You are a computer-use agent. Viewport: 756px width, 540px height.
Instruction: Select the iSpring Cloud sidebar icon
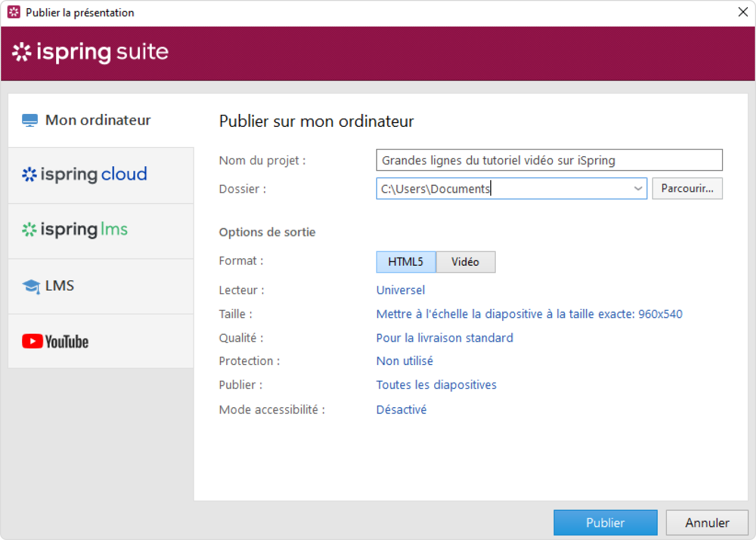(29, 174)
